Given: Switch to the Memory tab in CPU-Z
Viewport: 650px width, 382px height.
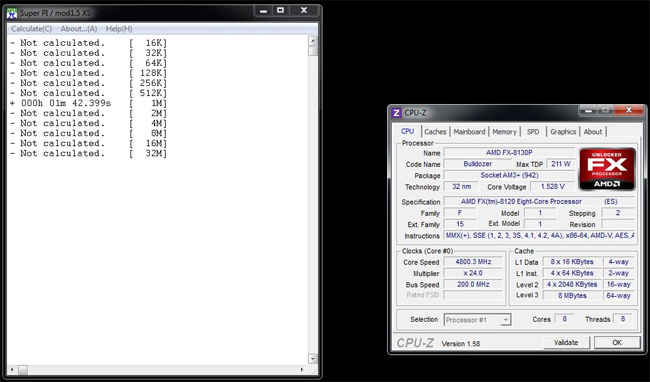Looking at the screenshot, I should 504,132.
